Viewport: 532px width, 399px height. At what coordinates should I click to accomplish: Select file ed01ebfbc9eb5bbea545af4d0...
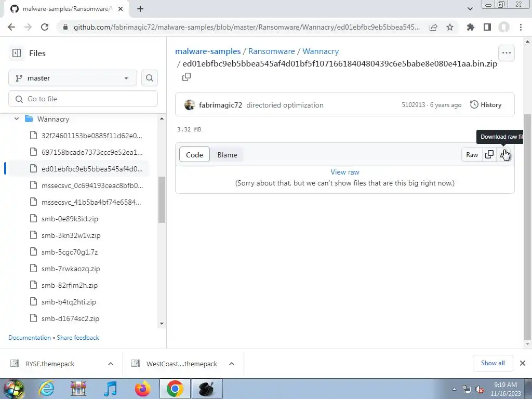click(x=91, y=169)
